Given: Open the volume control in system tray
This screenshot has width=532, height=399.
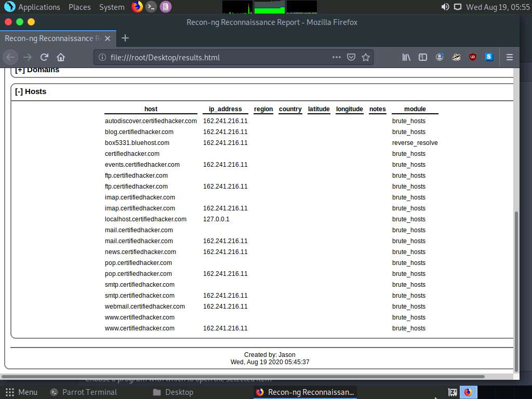Looking at the screenshot, I should [x=445, y=7].
